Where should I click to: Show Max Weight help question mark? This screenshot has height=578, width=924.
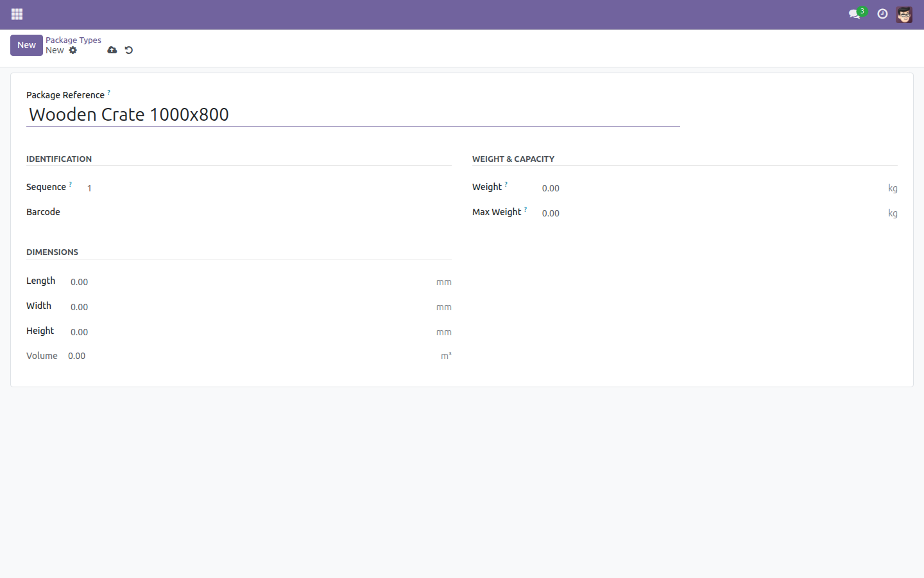click(x=526, y=209)
